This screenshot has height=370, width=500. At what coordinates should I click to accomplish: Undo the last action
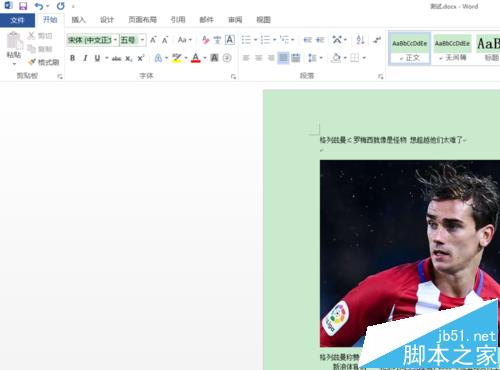(x=39, y=6)
